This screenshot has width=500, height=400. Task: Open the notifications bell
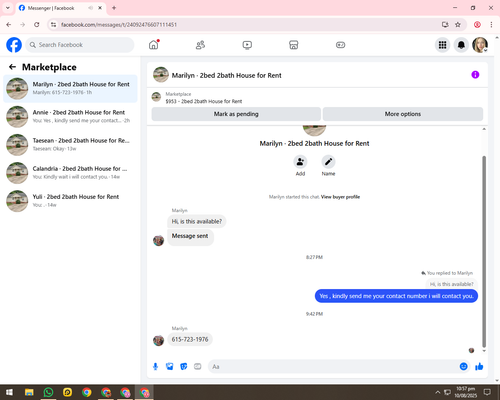[461, 45]
